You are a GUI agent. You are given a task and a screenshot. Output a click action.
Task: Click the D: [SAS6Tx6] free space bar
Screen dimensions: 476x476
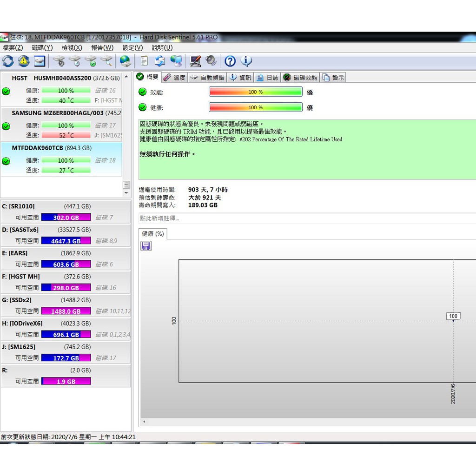(x=66, y=241)
